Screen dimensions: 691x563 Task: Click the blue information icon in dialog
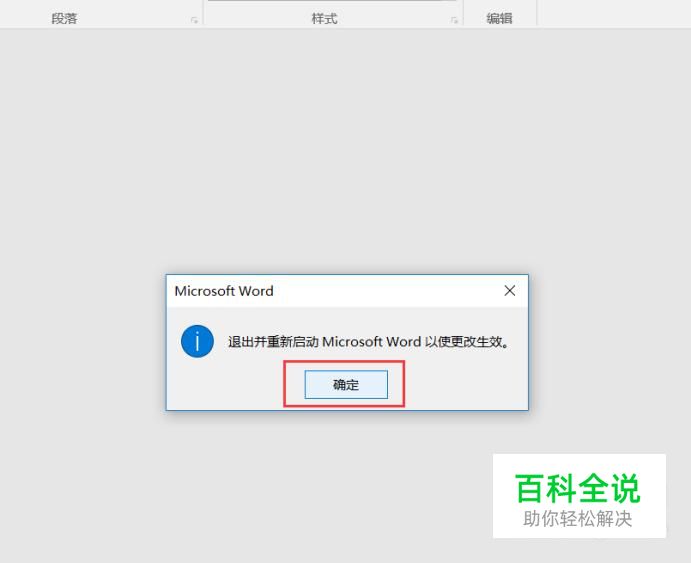(x=197, y=341)
